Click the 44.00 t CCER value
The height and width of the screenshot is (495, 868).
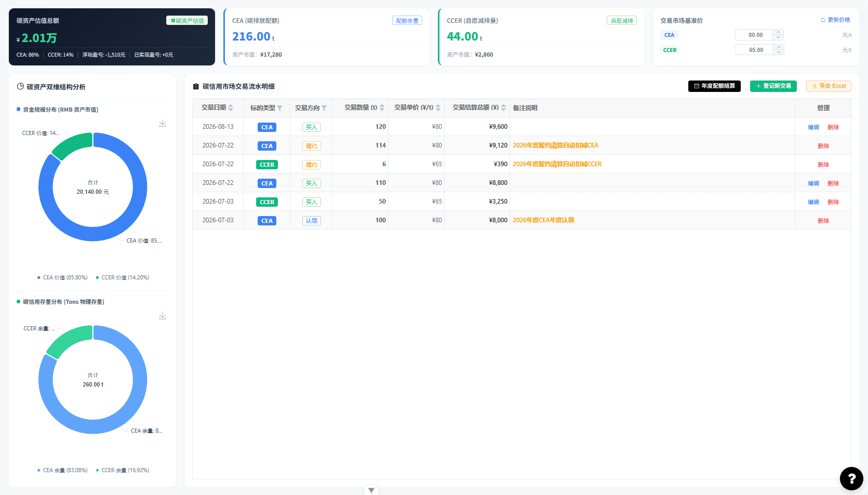pyautogui.click(x=465, y=37)
